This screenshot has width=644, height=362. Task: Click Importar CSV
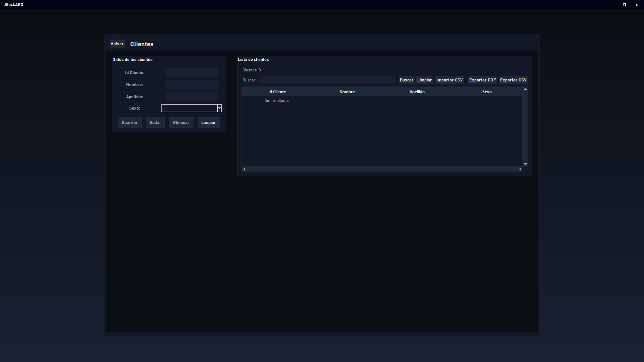pyautogui.click(x=449, y=80)
